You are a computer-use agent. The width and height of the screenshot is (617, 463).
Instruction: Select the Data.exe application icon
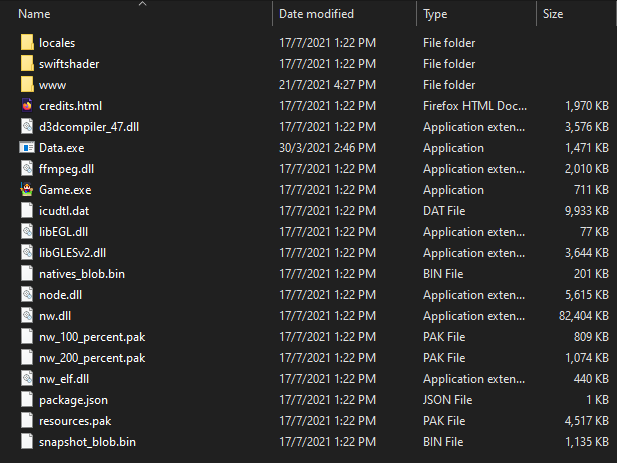[x=27, y=148]
